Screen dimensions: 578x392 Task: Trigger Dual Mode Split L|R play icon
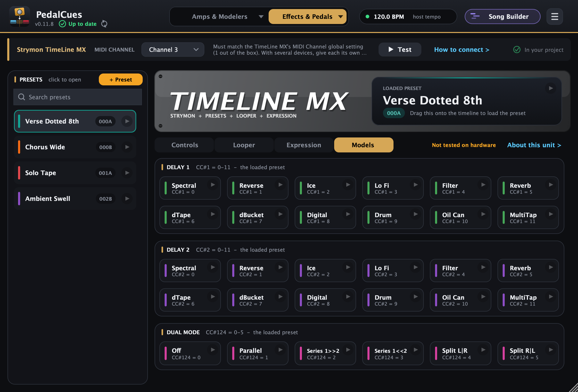tap(483, 350)
